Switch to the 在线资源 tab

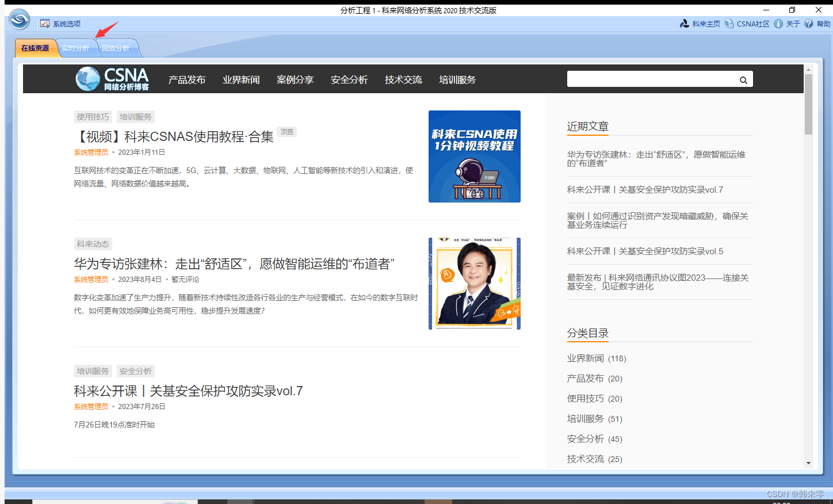pyautogui.click(x=35, y=48)
